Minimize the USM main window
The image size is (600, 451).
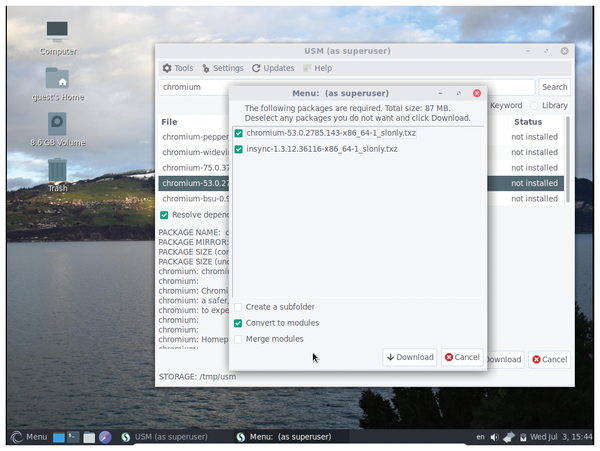528,51
